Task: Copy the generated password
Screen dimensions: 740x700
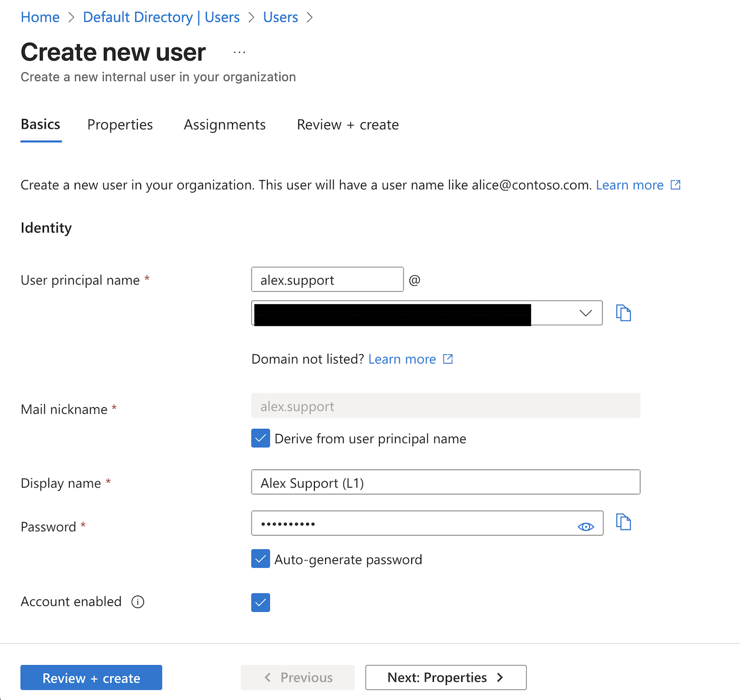Action: [x=623, y=522]
